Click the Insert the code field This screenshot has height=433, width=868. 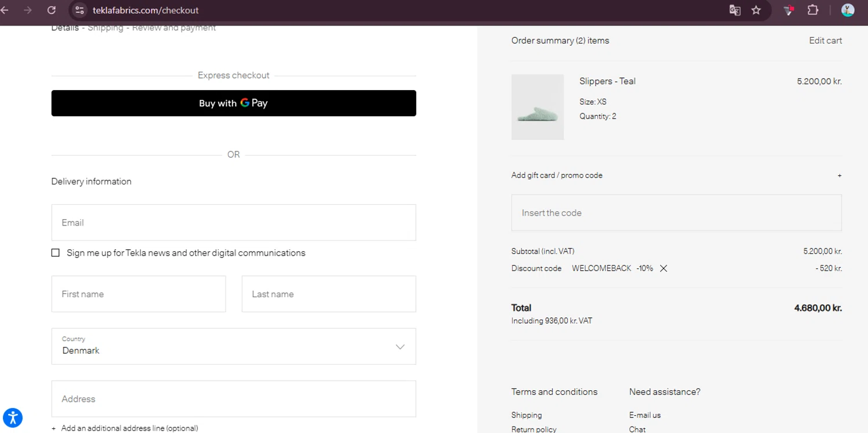point(676,213)
